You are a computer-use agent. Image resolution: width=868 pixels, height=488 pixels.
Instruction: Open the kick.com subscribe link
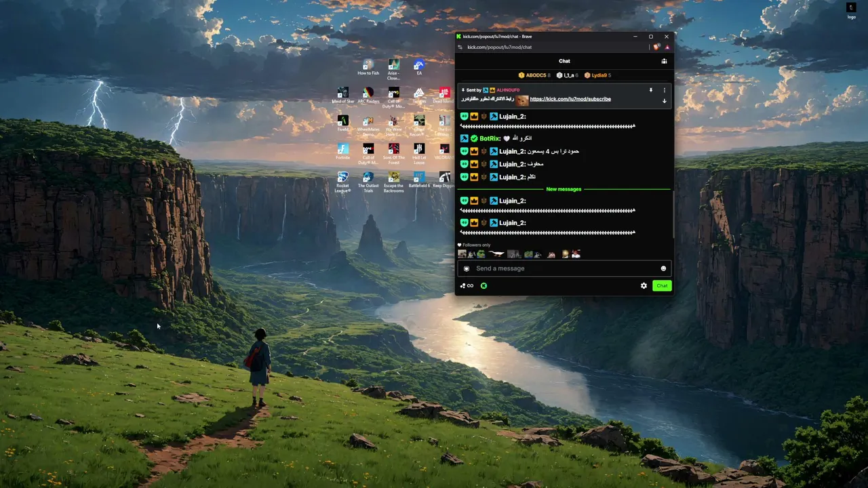coord(570,99)
